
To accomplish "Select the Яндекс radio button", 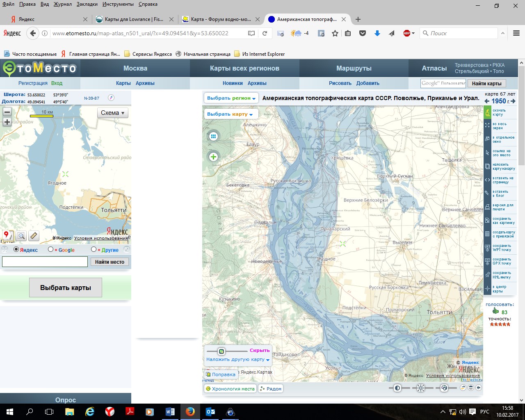I will [x=16, y=249].
